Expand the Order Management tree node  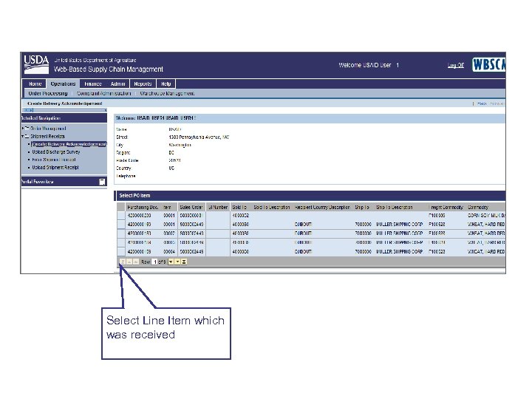[x=23, y=129]
